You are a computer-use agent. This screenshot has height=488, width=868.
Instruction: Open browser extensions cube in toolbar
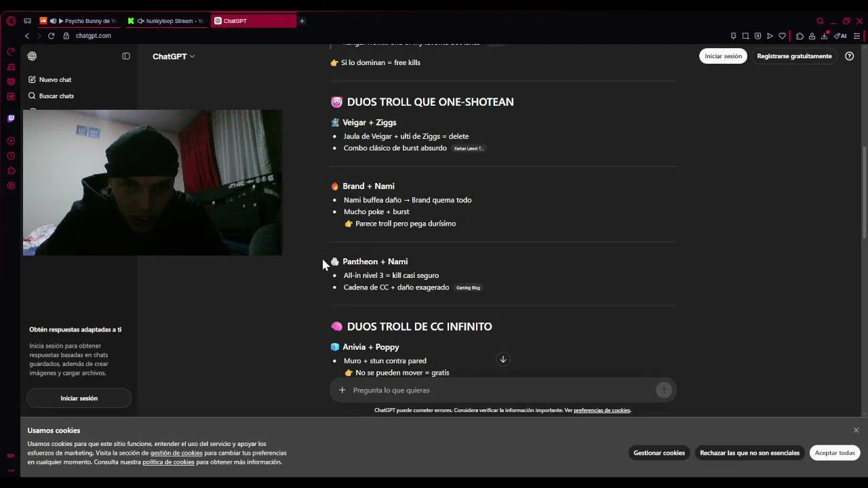[x=800, y=36]
